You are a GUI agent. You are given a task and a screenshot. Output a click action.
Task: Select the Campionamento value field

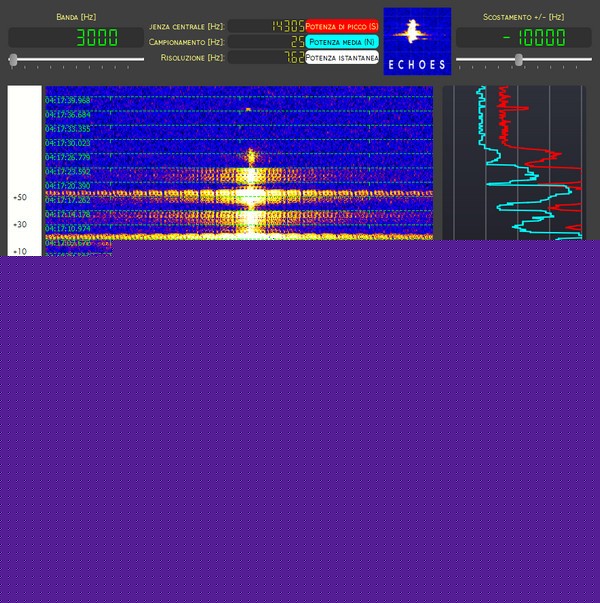pos(266,42)
